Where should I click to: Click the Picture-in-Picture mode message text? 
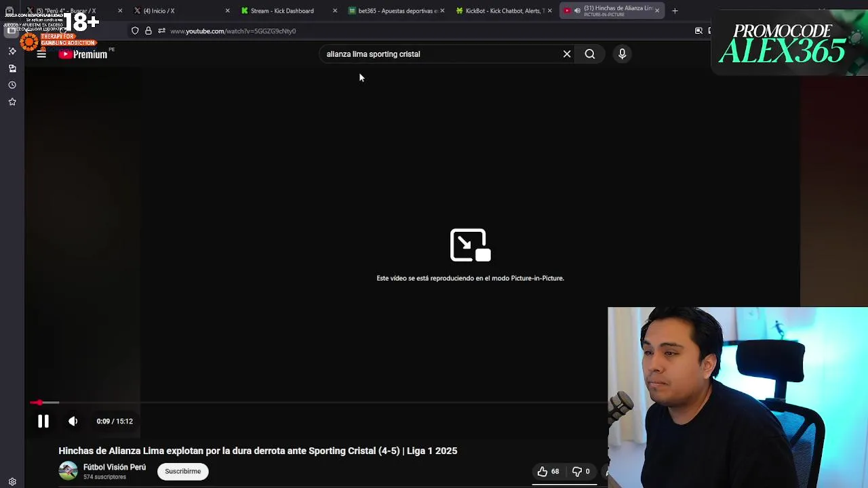(x=470, y=279)
